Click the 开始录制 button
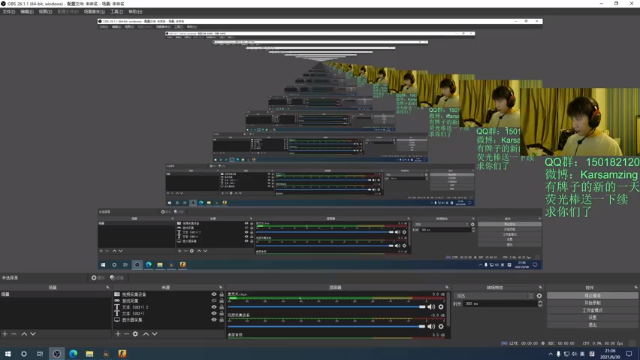The width and height of the screenshot is (640, 360). (592, 303)
